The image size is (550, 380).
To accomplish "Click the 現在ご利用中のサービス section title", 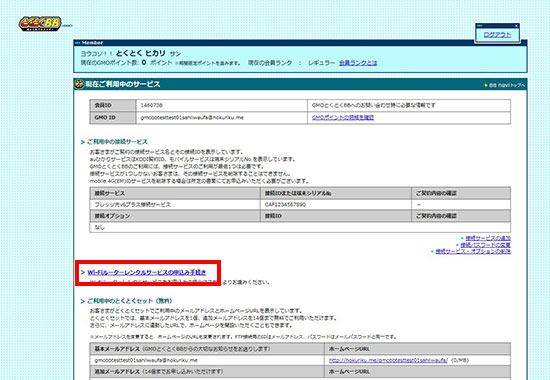I will tap(123, 84).
